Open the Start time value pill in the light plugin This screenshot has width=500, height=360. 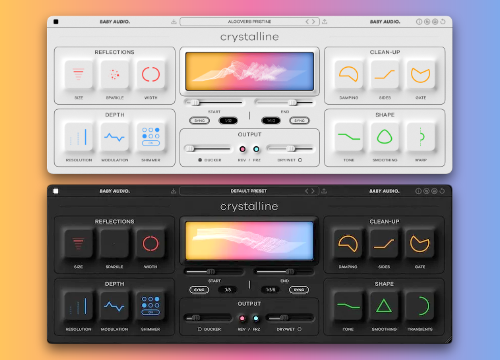[x=228, y=120]
